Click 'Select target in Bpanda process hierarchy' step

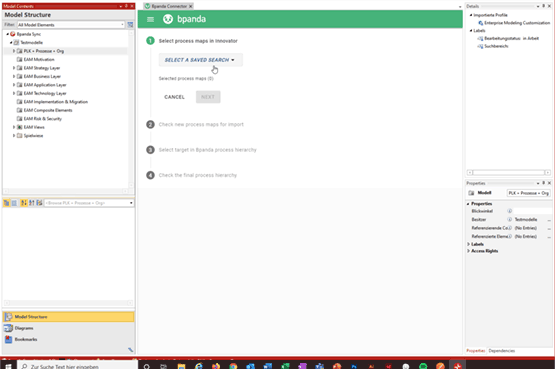point(207,150)
